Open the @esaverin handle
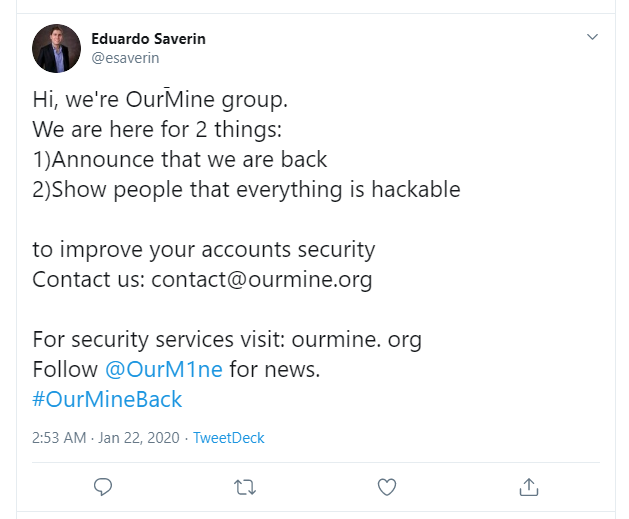Screen dimensions: 629x519 click(125, 58)
